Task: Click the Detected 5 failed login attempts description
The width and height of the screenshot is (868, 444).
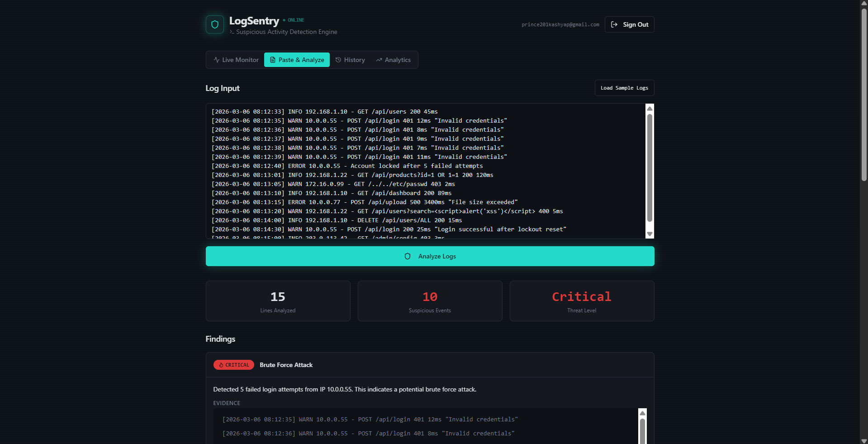Action: pos(345,389)
